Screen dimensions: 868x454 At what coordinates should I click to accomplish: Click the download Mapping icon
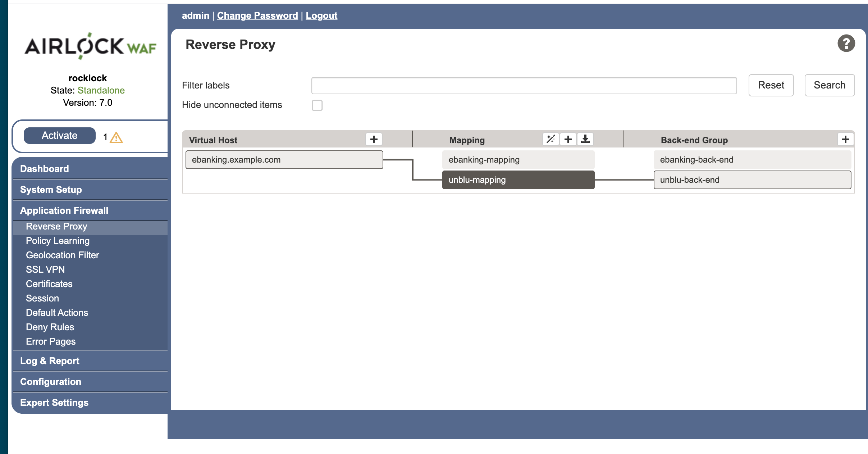585,139
